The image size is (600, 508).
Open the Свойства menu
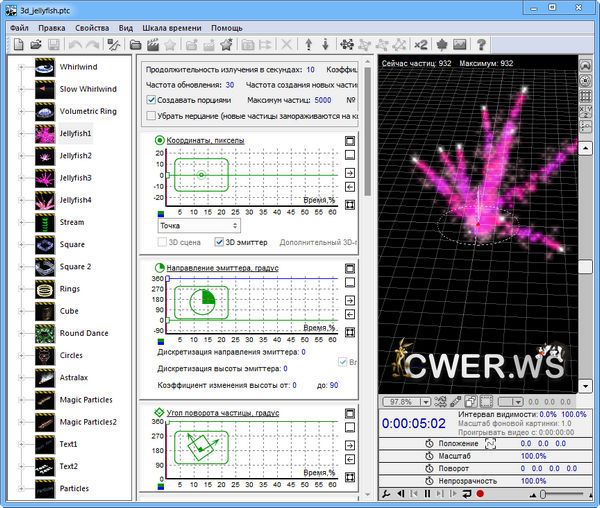(92, 28)
